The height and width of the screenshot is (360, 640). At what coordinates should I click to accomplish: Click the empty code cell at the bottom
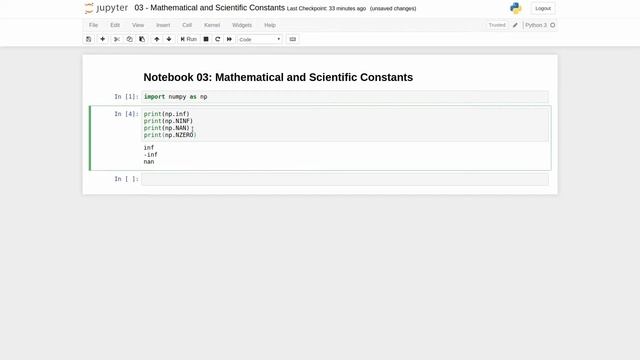click(x=345, y=179)
